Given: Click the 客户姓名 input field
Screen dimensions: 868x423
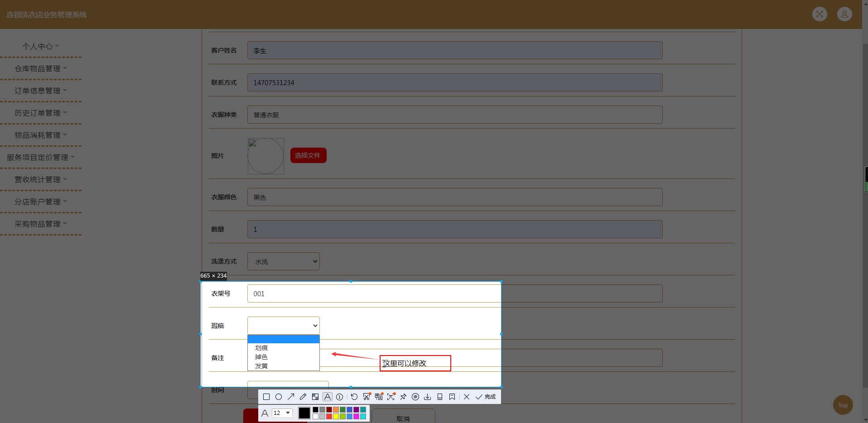Looking at the screenshot, I should coord(455,50).
